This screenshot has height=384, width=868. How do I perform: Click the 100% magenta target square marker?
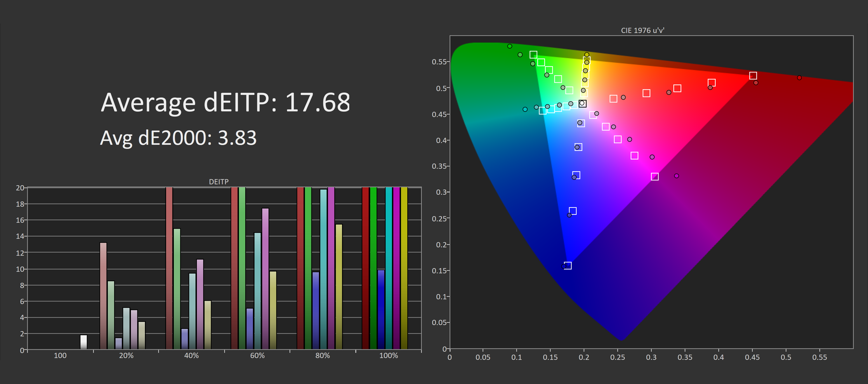point(655,176)
